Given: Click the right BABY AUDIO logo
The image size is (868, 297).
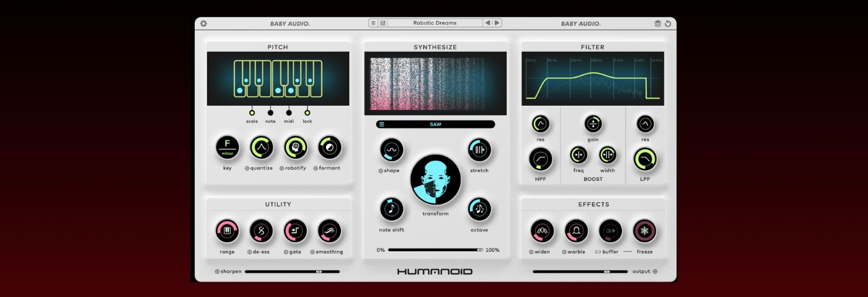Looking at the screenshot, I should tap(581, 24).
